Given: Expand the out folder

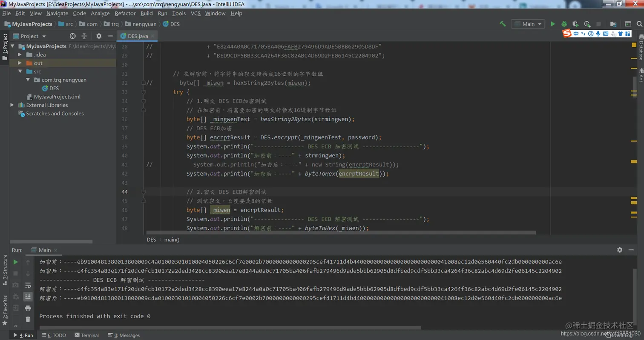Looking at the screenshot, I should pos(20,63).
